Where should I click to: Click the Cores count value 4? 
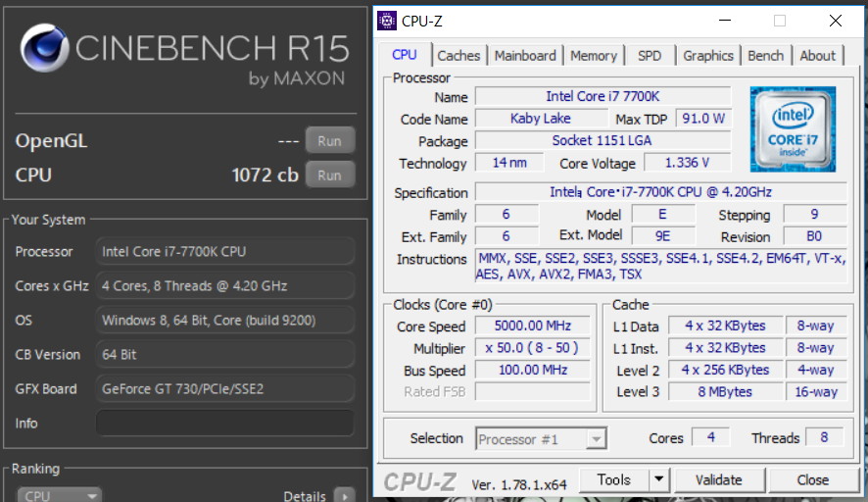(x=711, y=437)
